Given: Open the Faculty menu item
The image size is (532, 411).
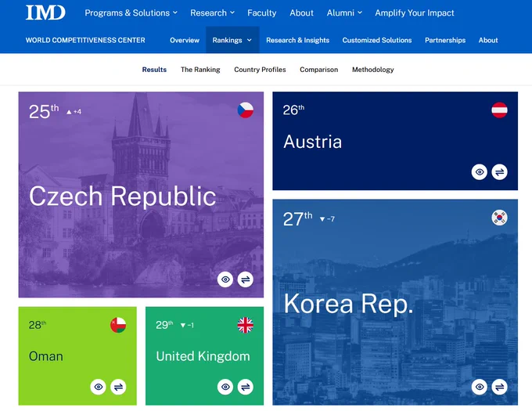Looking at the screenshot, I should pos(261,13).
